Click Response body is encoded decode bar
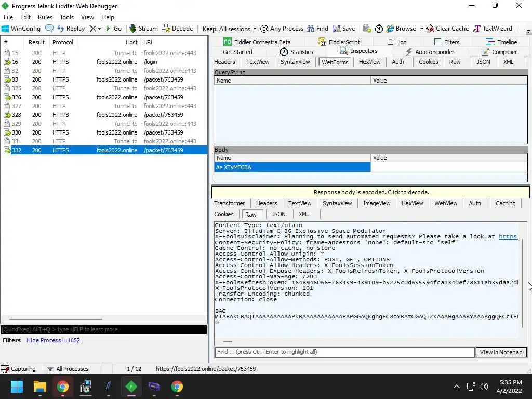The image size is (532, 399). click(x=371, y=192)
